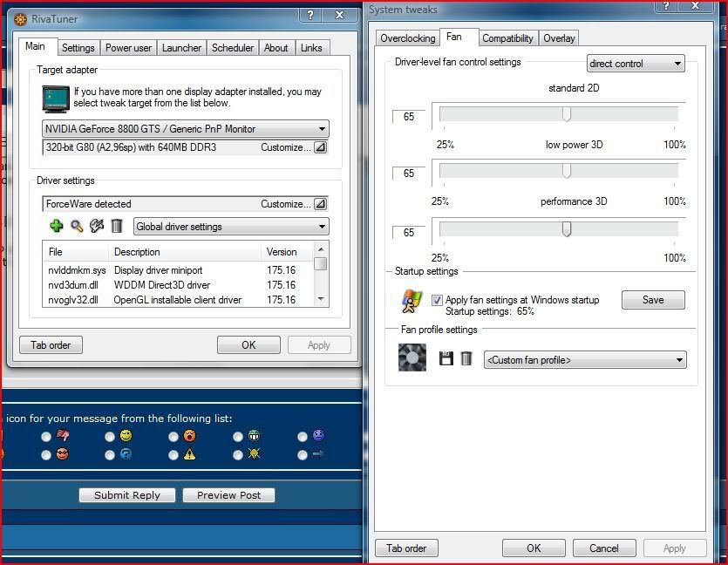
Task: Click Tab order in the RivaTuner window
Action: tap(51, 345)
